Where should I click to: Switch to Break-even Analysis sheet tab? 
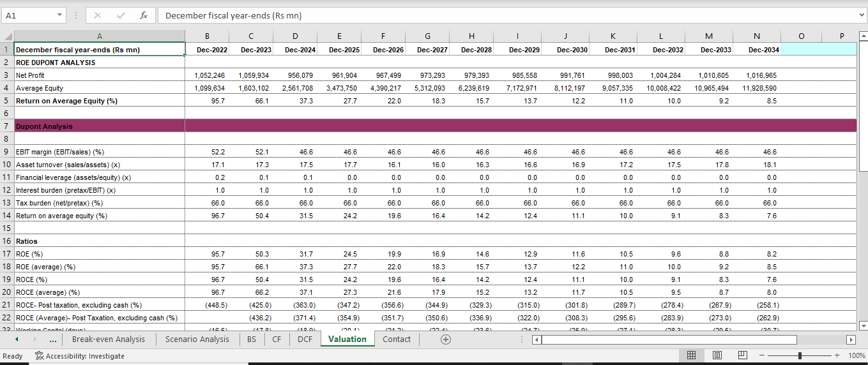[108, 339]
